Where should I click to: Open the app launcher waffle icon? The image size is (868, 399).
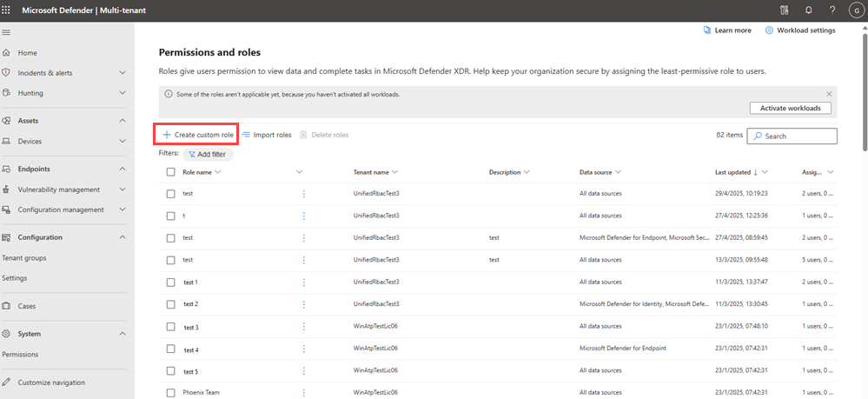[x=7, y=10]
